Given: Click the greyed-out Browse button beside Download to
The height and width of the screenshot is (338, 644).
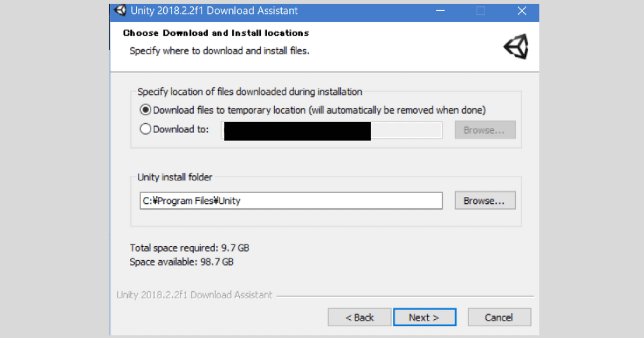Looking at the screenshot, I should 485,130.
